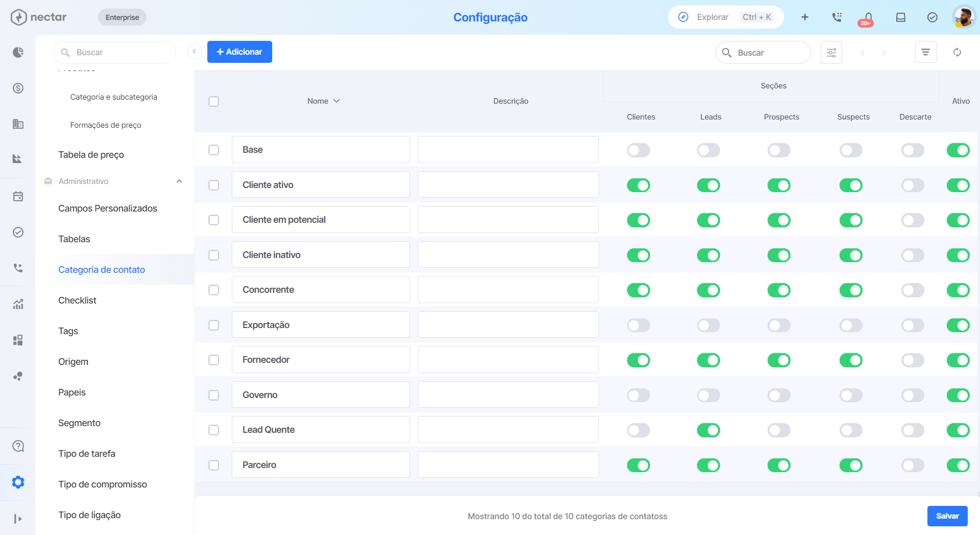Open Tipo de compromisso menu item
Viewport: 980px width, 535px height.
[103, 484]
